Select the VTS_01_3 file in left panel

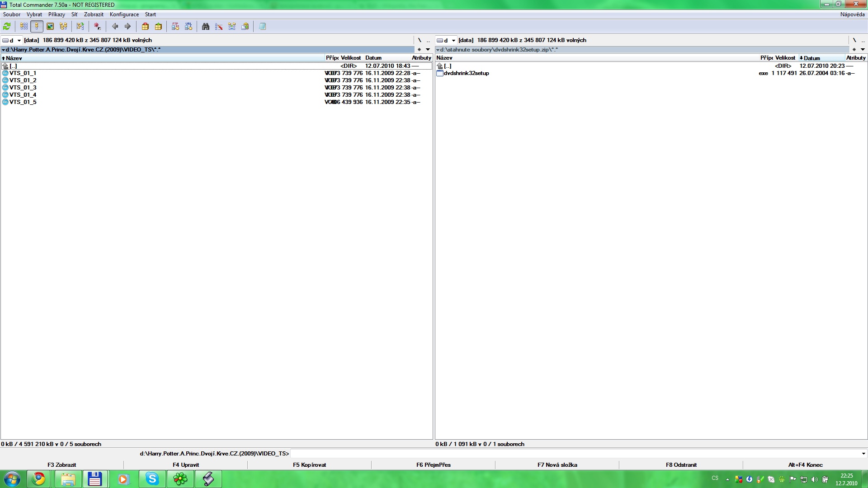23,88
